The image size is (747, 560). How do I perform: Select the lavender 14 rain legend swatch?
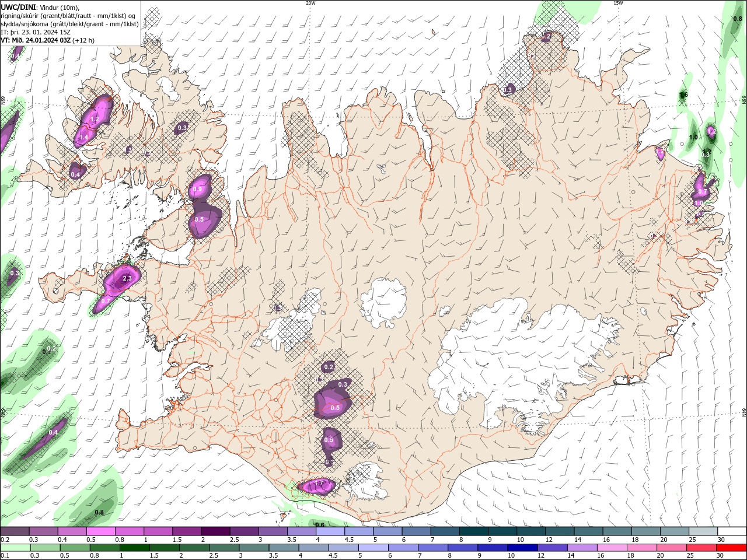582,548
